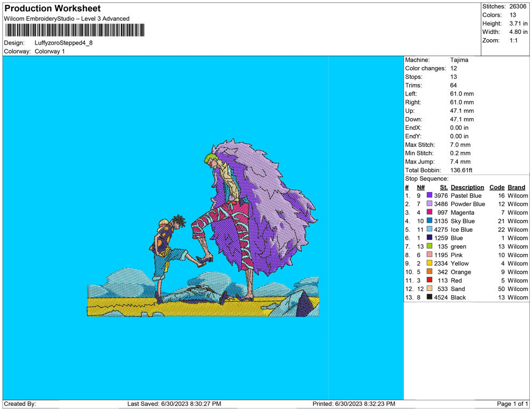The width and height of the screenshot is (532, 409).
Task: Click the Production Worksheet title
Action: coord(53,9)
